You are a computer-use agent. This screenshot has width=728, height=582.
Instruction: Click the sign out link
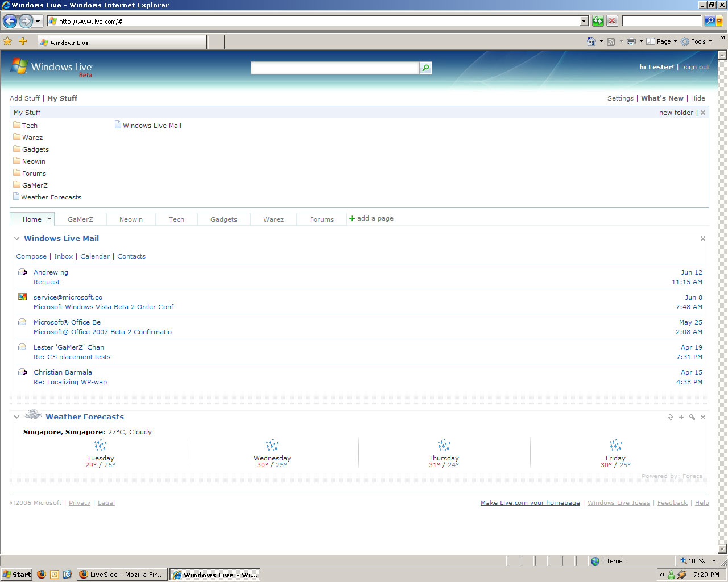(696, 67)
